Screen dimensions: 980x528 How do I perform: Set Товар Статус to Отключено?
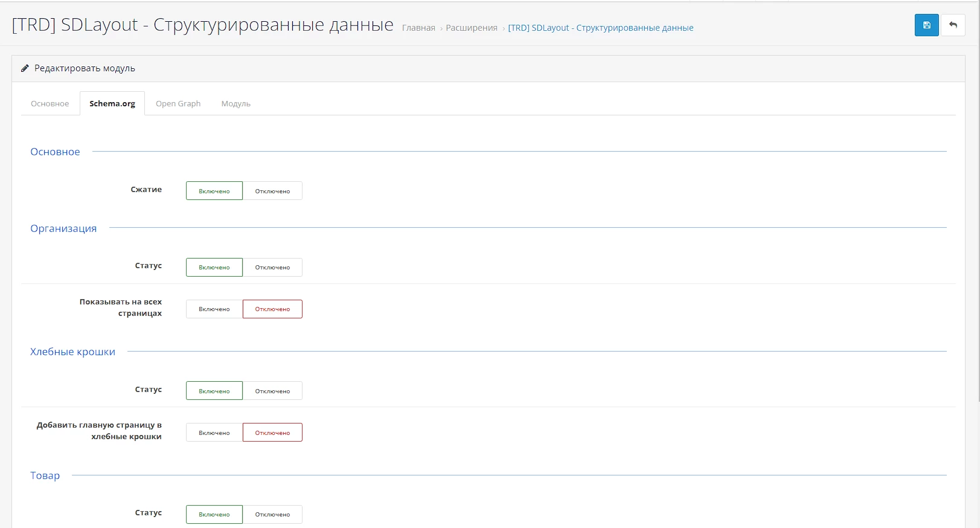(x=272, y=514)
